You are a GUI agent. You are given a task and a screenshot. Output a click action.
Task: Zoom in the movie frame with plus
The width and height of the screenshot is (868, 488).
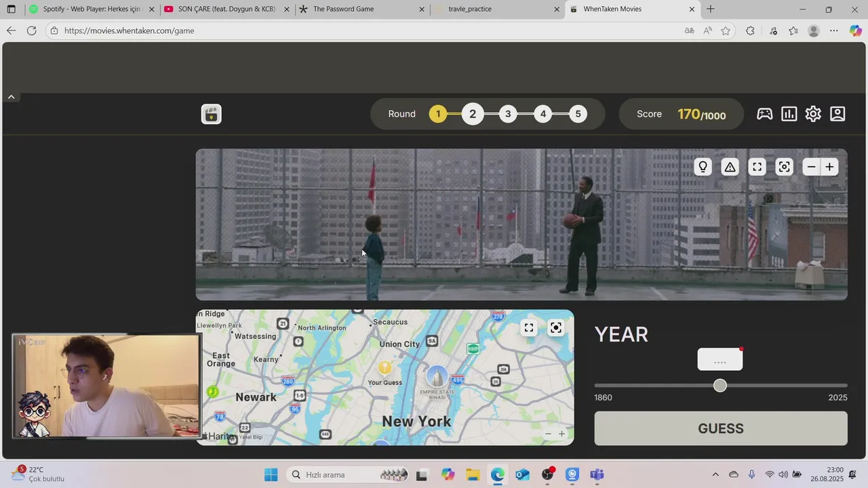[829, 167]
